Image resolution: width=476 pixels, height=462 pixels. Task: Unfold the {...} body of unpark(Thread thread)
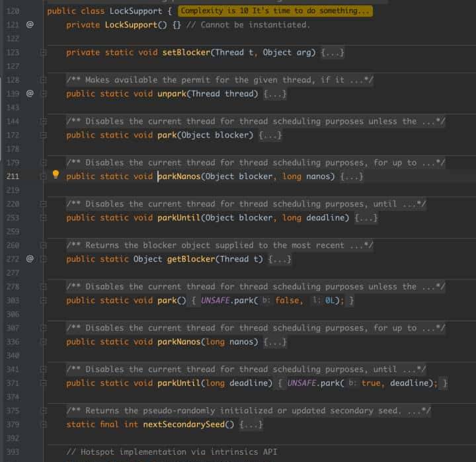(275, 94)
